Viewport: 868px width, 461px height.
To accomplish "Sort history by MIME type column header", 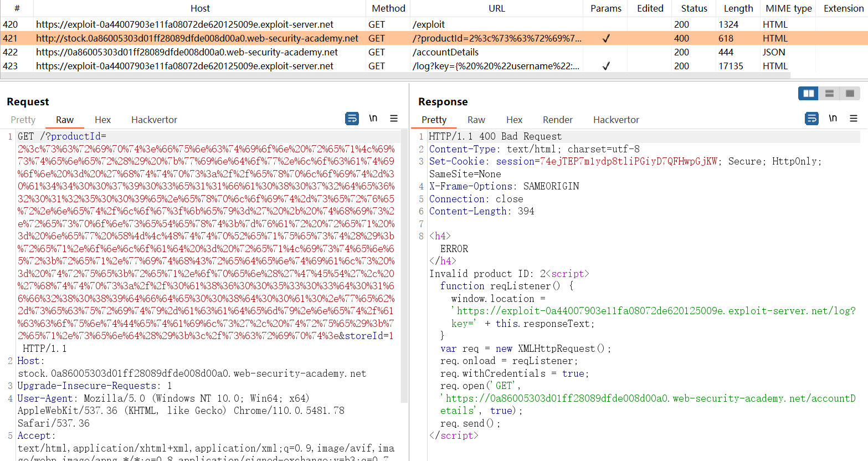I will coord(788,8).
